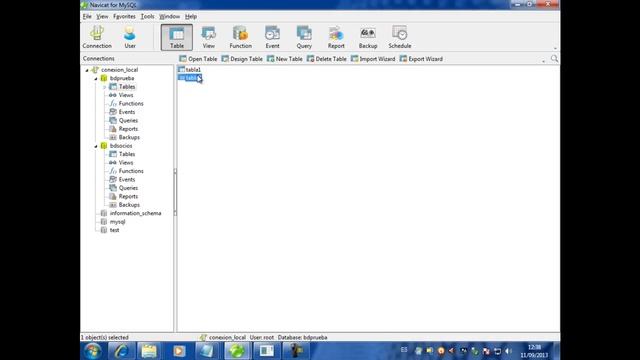640x360 pixels.
Task: Select the Table object button
Action: 177,37
